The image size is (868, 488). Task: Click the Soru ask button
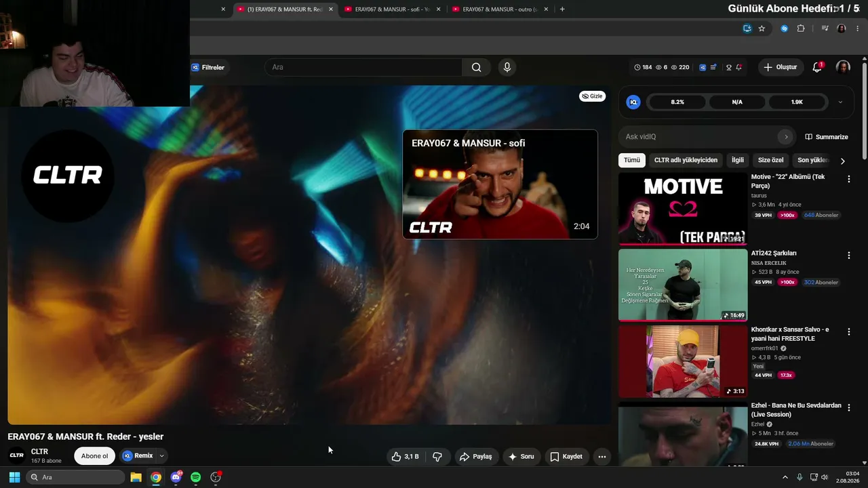pos(521,457)
